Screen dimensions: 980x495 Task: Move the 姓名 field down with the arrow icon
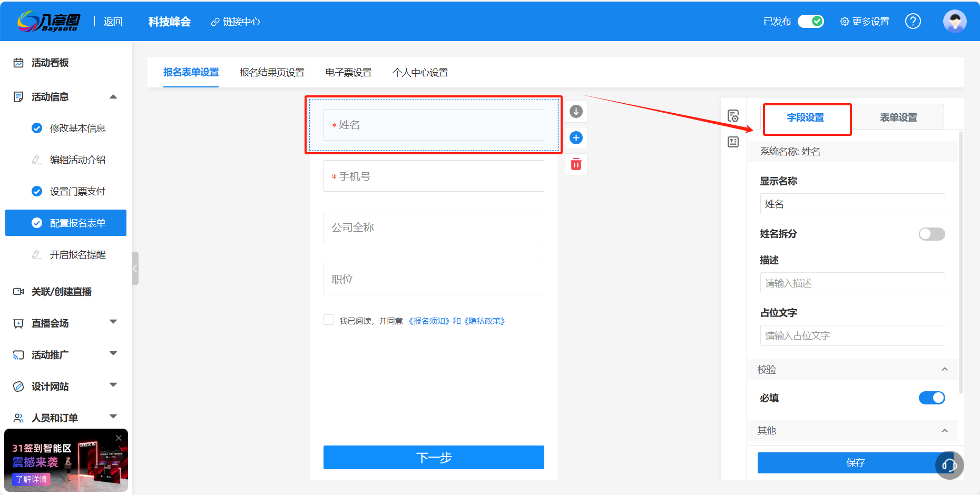coord(576,111)
